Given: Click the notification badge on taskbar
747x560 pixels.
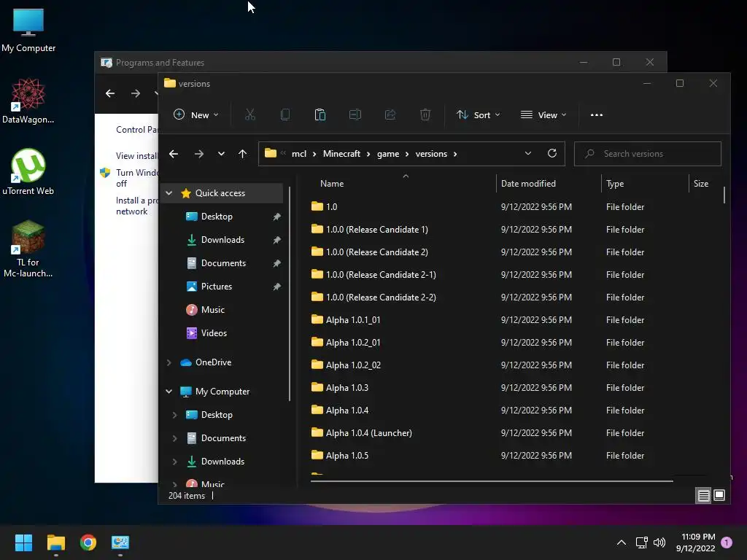Looking at the screenshot, I should point(727,542).
